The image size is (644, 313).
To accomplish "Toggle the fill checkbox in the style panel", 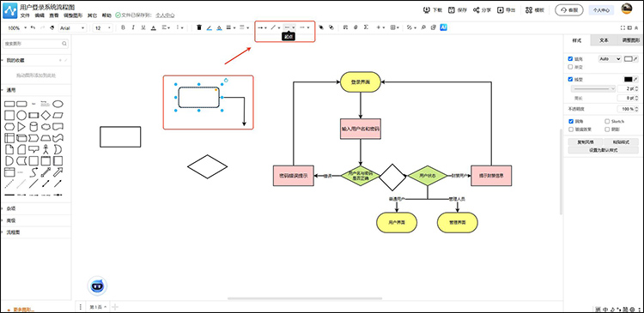I will point(570,59).
